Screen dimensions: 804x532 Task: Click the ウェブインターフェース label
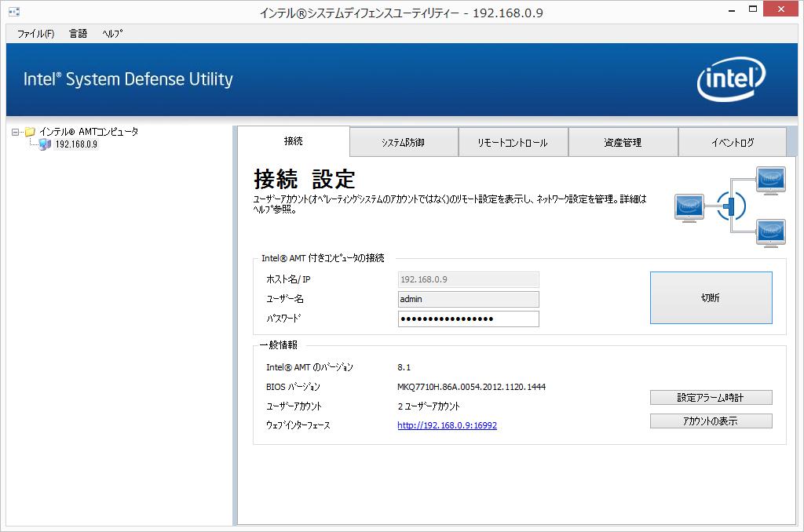(x=298, y=425)
